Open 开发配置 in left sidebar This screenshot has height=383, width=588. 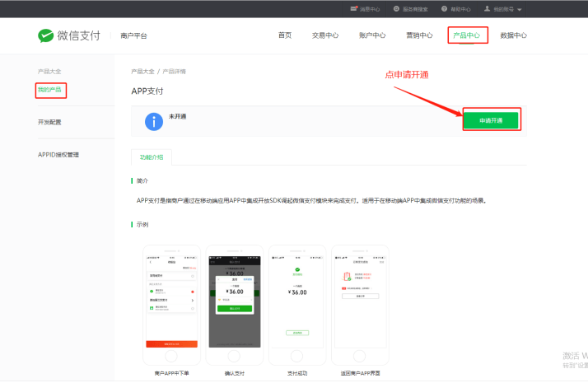pos(49,122)
